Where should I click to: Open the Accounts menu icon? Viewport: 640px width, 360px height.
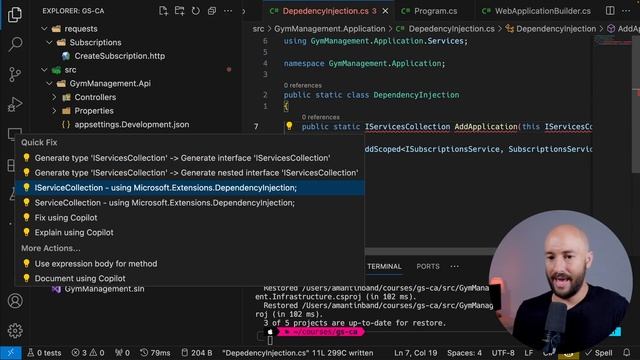15,301
